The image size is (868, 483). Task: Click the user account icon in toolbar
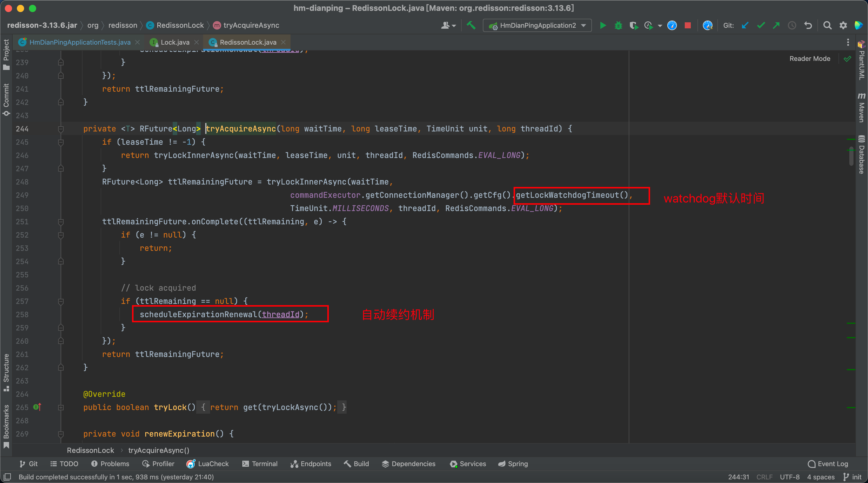click(445, 25)
